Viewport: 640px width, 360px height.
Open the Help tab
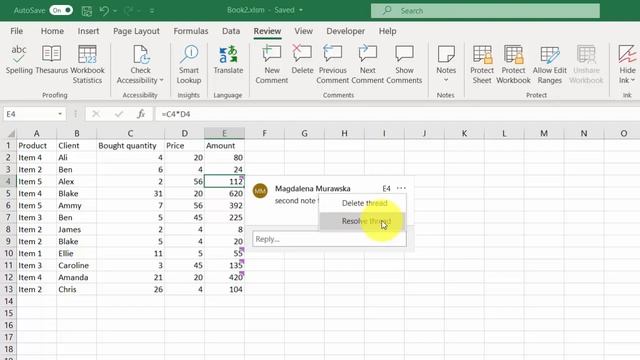pyautogui.click(x=387, y=31)
